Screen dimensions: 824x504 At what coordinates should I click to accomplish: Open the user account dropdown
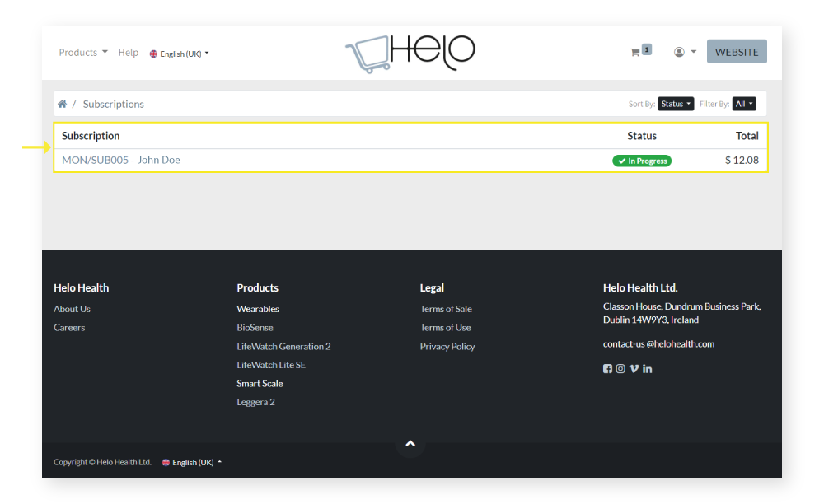(685, 52)
